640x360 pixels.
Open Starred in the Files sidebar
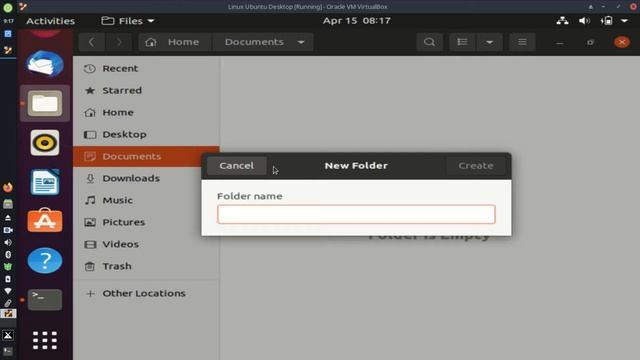(146, 91)
